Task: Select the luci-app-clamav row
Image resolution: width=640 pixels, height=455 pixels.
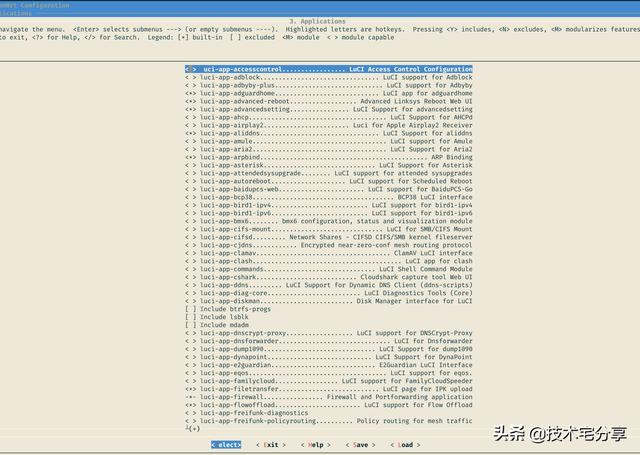Action: click(329, 253)
